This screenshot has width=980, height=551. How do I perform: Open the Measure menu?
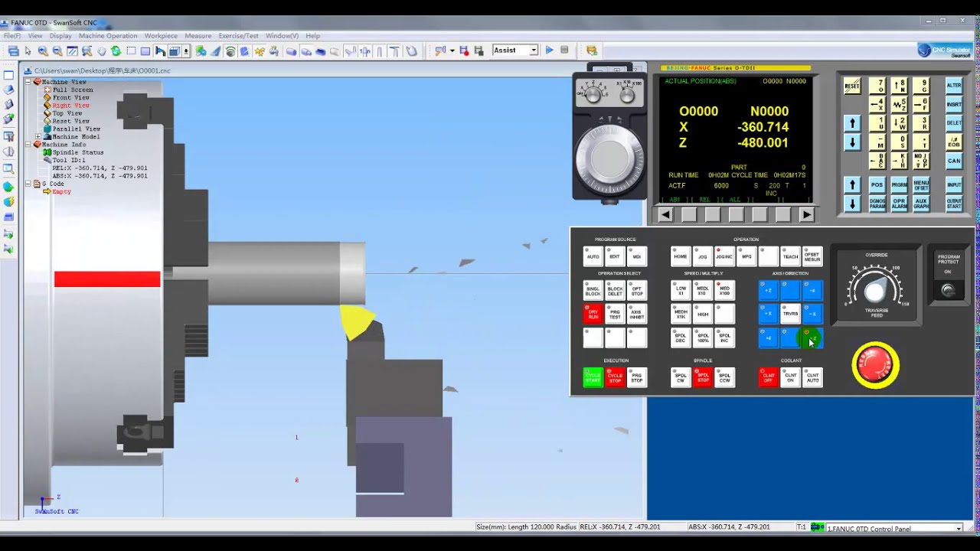[x=198, y=36]
